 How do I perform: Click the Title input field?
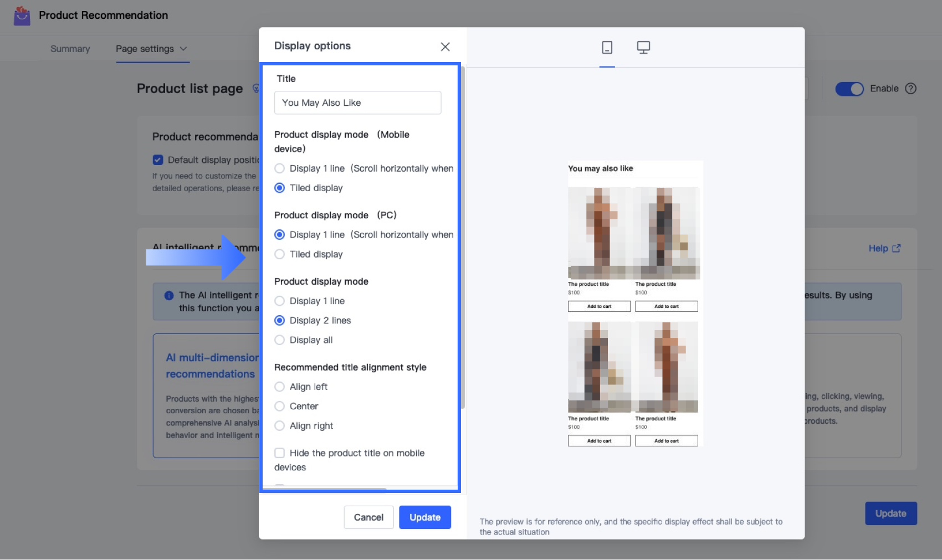357,102
